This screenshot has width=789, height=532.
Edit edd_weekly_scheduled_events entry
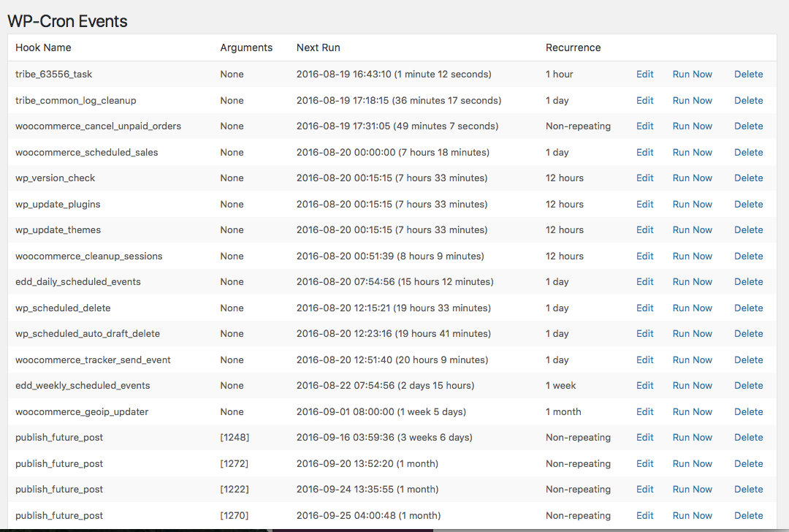click(x=644, y=386)
